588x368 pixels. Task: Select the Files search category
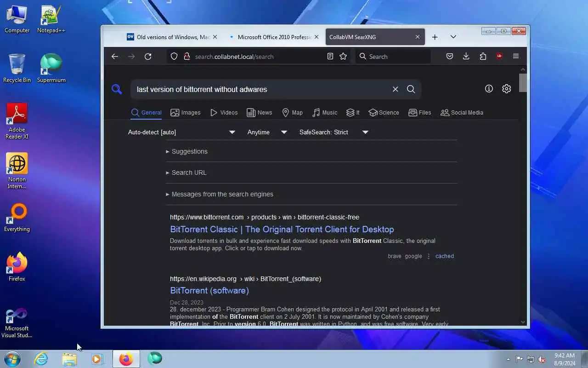pos(420,113)
